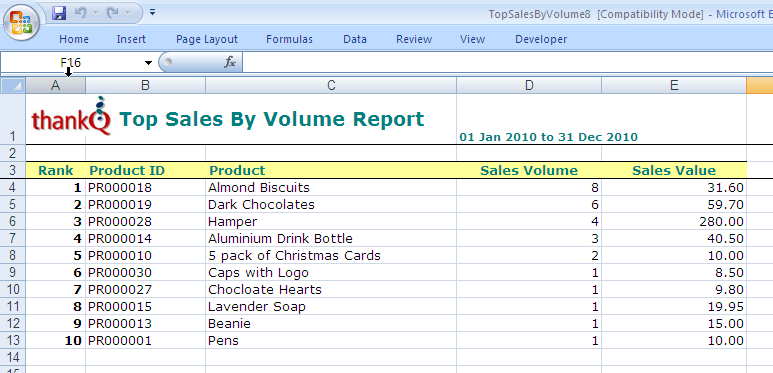Viewport: 773px width, 373px height.
Task: Select the Hamper product cell
Action: [331, 221]
